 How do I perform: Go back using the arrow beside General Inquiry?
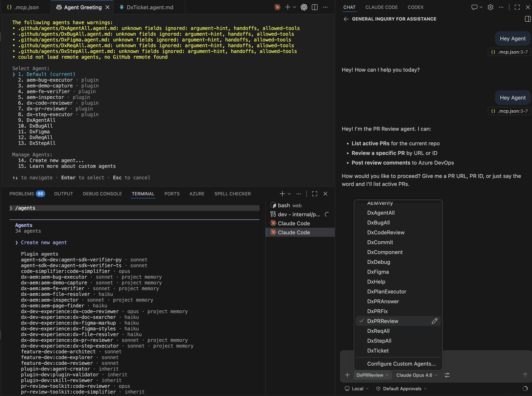347,19
